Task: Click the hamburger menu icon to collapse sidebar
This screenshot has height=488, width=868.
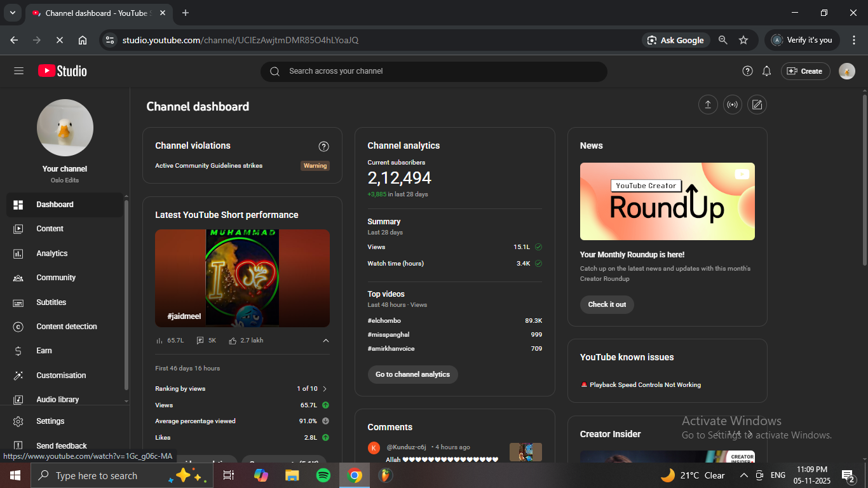Action: pos(18,71)
